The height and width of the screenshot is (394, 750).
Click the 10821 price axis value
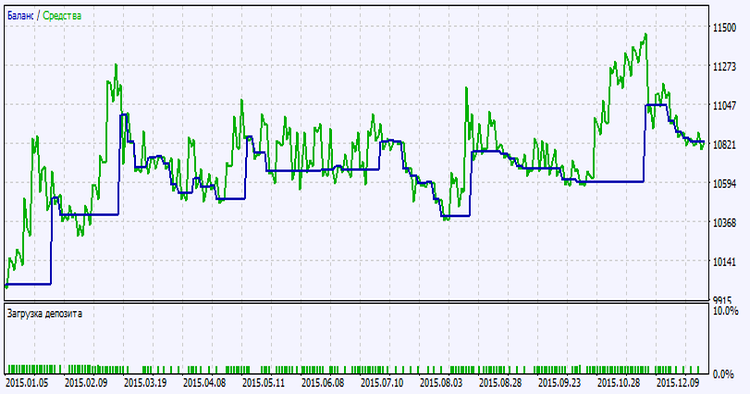click(724, 145)
